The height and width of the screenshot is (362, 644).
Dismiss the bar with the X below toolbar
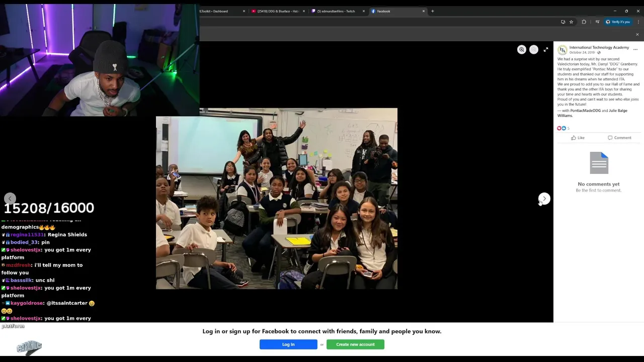point(637,35)
